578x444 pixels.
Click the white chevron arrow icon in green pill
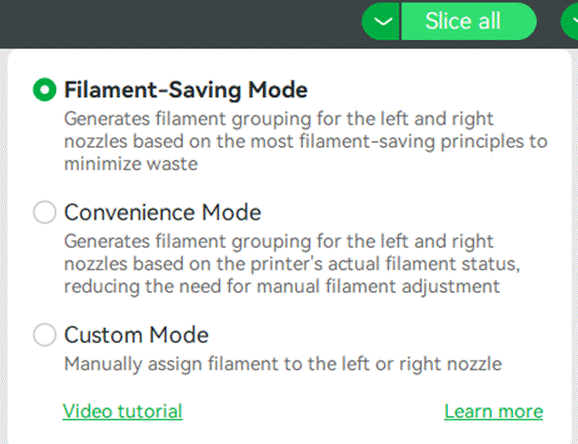(x=383, y=22)
